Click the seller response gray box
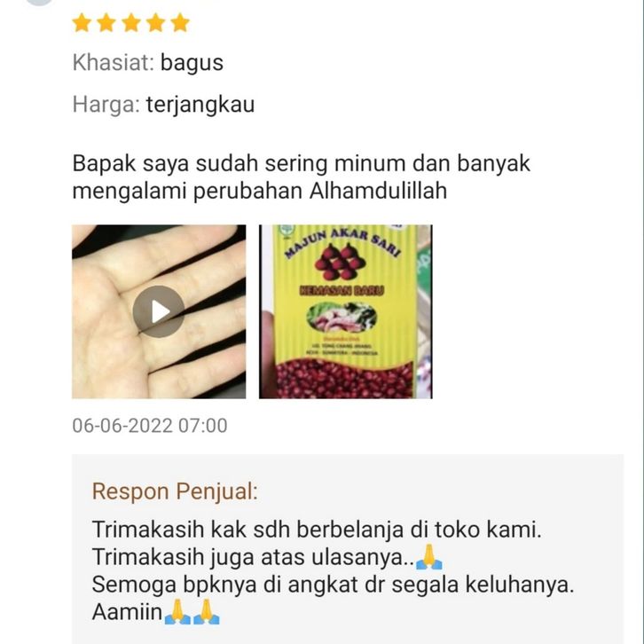 click(348, 549)
